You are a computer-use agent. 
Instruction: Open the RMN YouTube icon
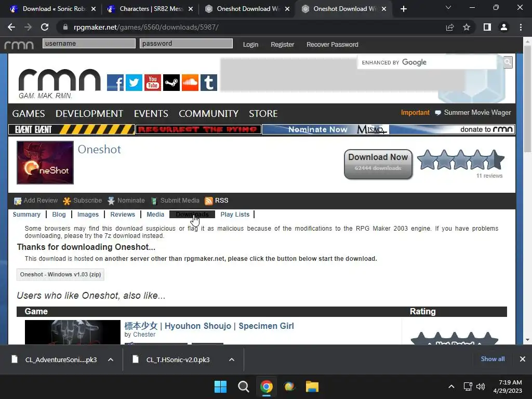(x=153, y=83)
